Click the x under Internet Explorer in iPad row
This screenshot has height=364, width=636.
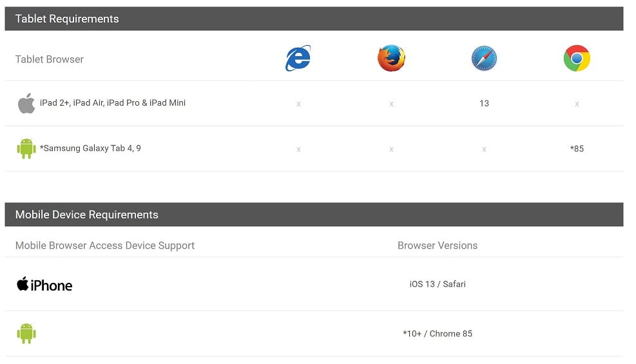[x=298, y=104]
